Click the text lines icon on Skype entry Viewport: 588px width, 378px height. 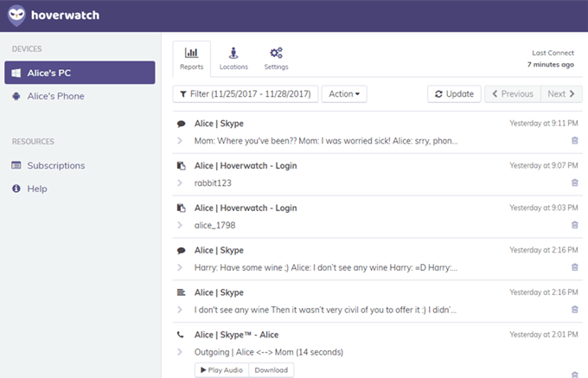pyautogui.click(x=181, y=292)
